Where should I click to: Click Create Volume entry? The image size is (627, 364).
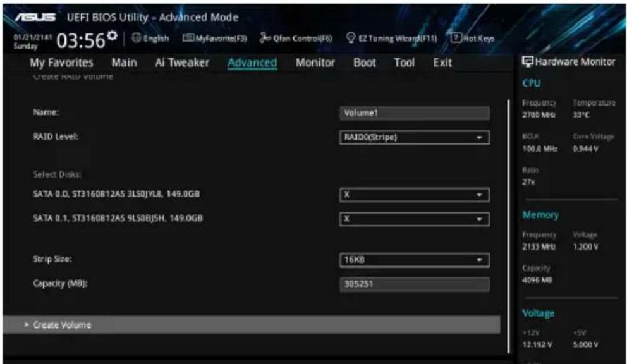pyautogui.click(x=252, y=325)
